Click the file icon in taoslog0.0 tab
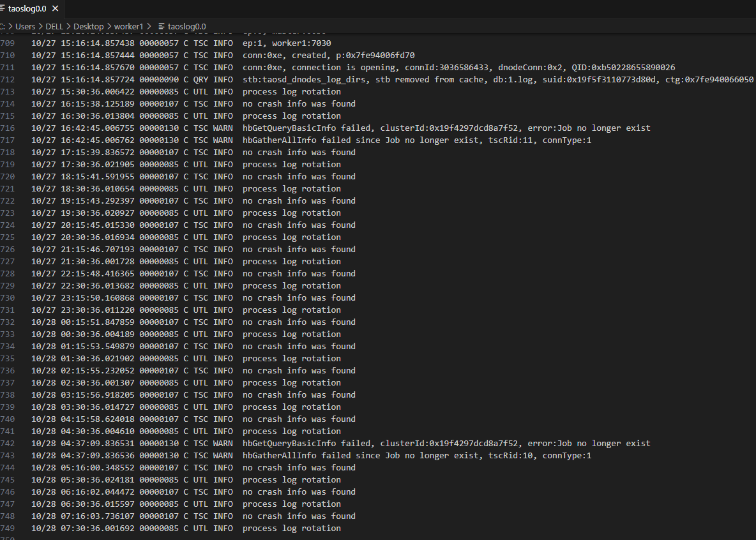The image size is (756, 540). click(3, 9)
